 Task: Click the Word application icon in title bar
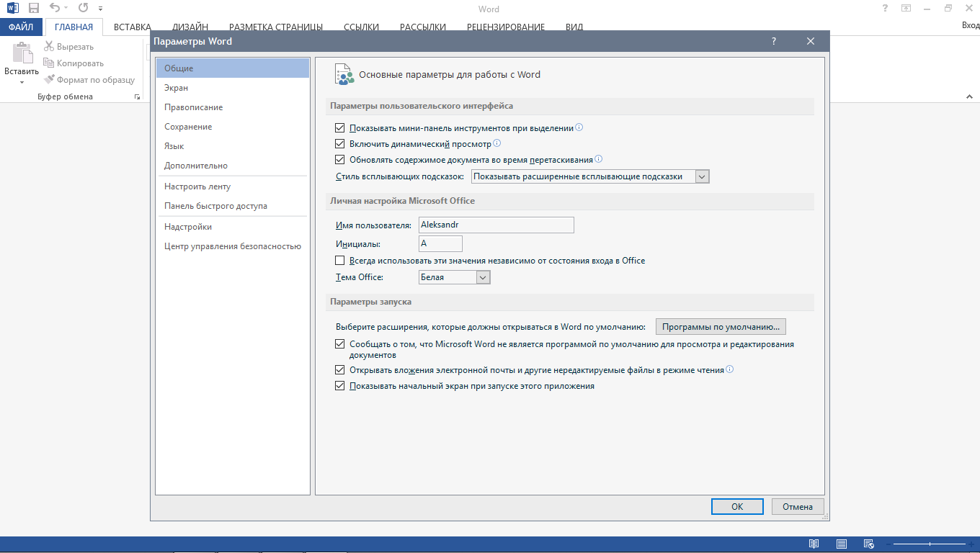tap(13, 9)
